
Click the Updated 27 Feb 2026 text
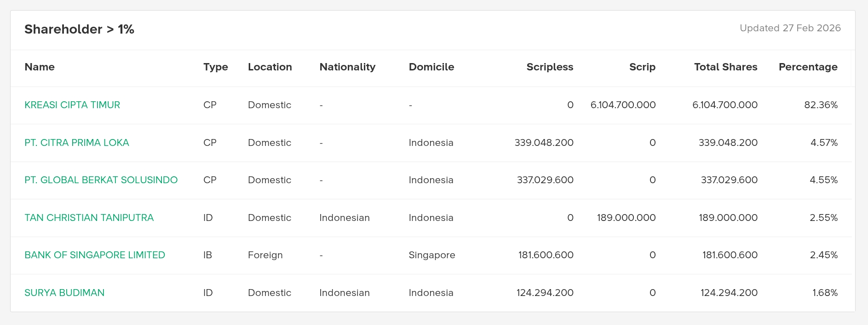(790, 28)
